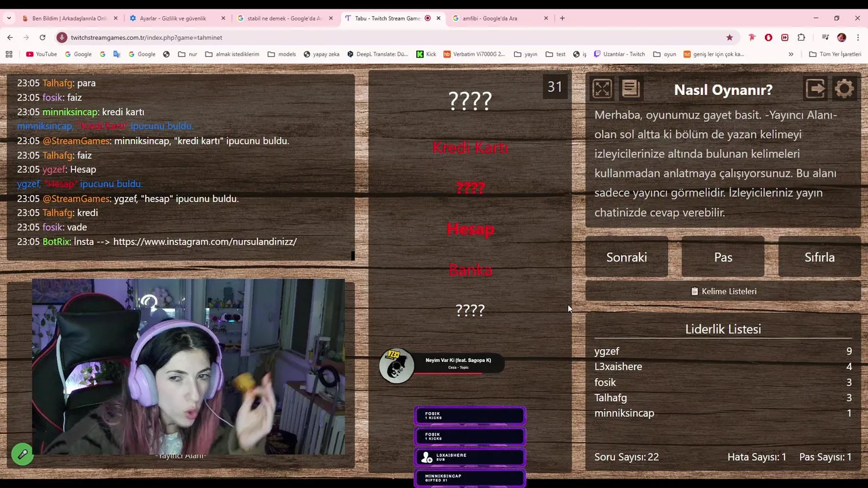Image resolution: width=868 pixels, height=488 pixels.
Task: Click the album art of playing song
Action: [x=397, y=366]
